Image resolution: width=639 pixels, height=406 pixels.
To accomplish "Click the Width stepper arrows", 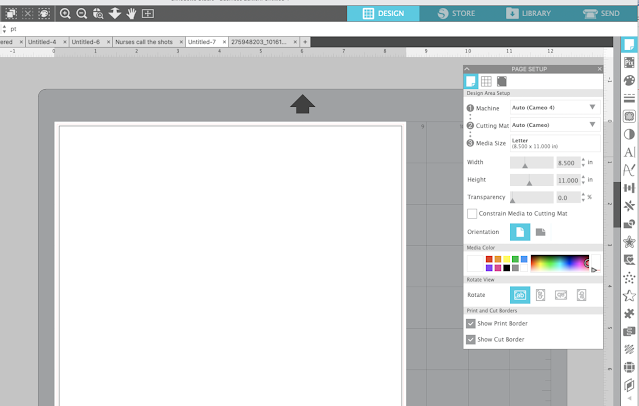I will (583, 162).
